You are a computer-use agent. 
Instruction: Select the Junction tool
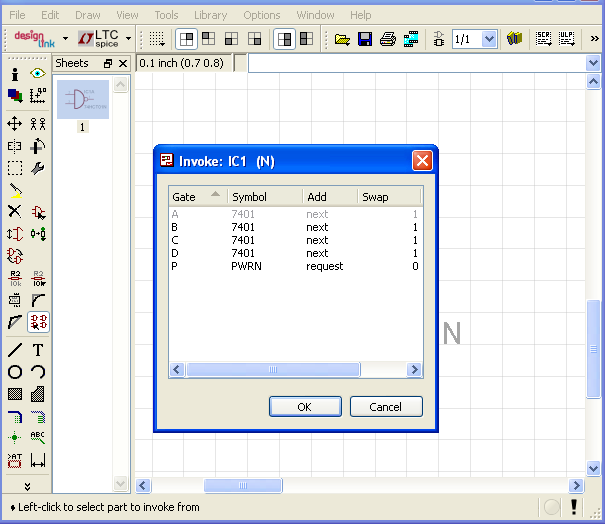pos(15,438)
